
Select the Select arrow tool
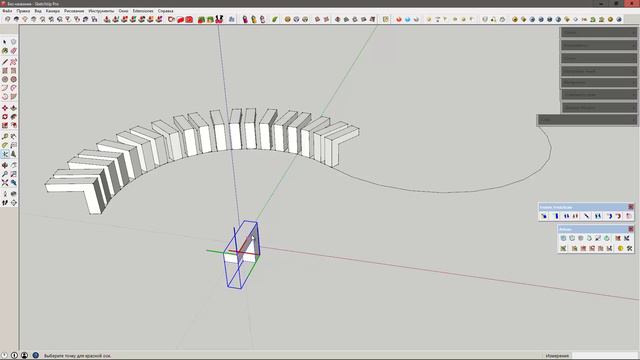[5, 42]
